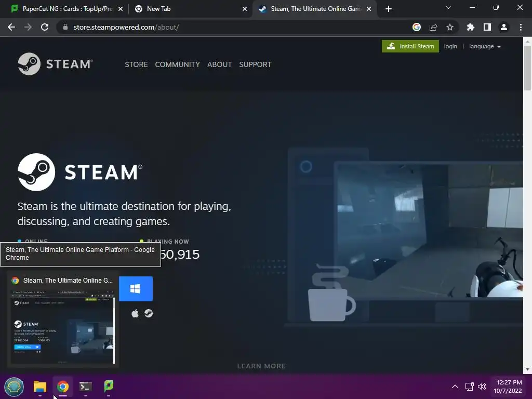
Task: Open the SUPPORT menu item
Action: tap(255, 64)
